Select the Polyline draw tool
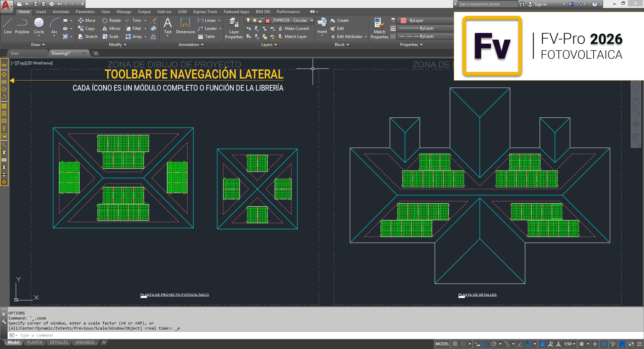This screenshot has height=349, width=644. click(x=22, y=26)
